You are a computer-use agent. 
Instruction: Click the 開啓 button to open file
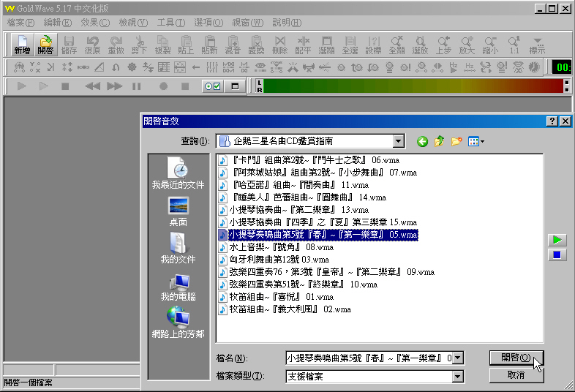516,358
